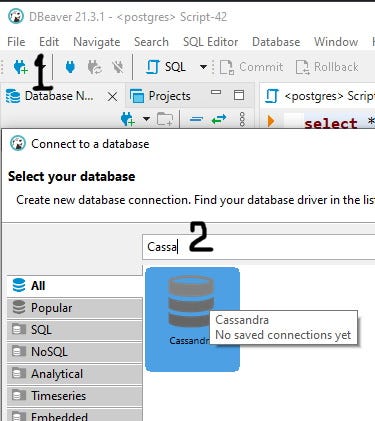Open the SQL Editor menu
Screen dimensions: 375x421
click(x=211, y=42)
